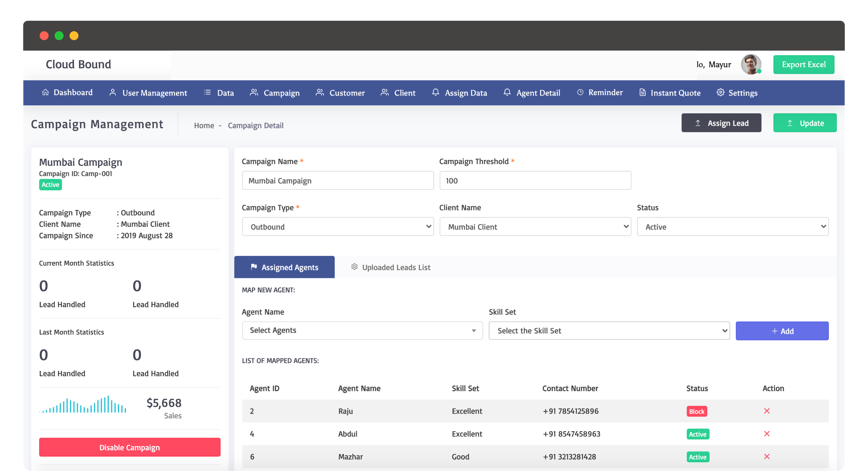Click the Reminder clock icon
This screenshot has width=868, height=471.
(x=580, y=92)
